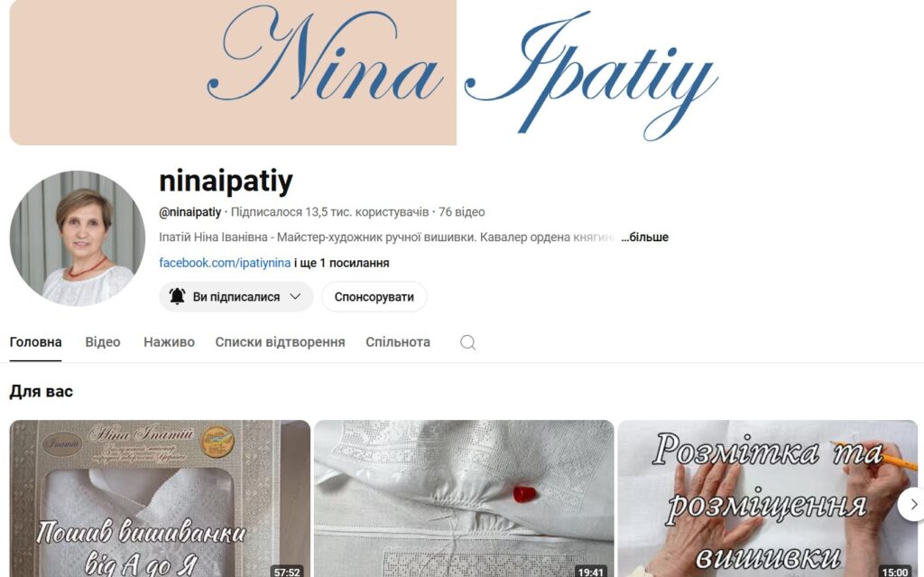Image resolution: width=924 pixels, height=577 pixels.
Task: Click the Спонсорувати button
Action: (374, 297)
